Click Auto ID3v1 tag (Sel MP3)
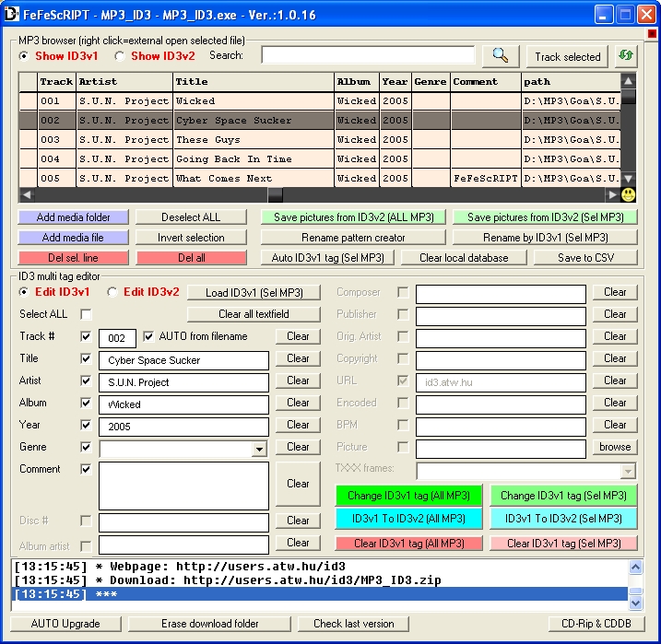Image resolution: width=661 pixels, height=644 pixels. click(x=327, y=258)
